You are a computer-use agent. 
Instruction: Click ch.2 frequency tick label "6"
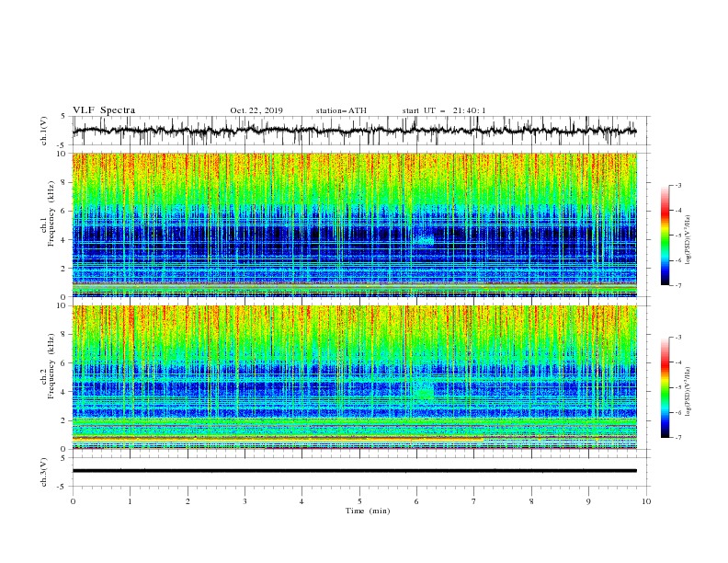(x=63, y=363)
